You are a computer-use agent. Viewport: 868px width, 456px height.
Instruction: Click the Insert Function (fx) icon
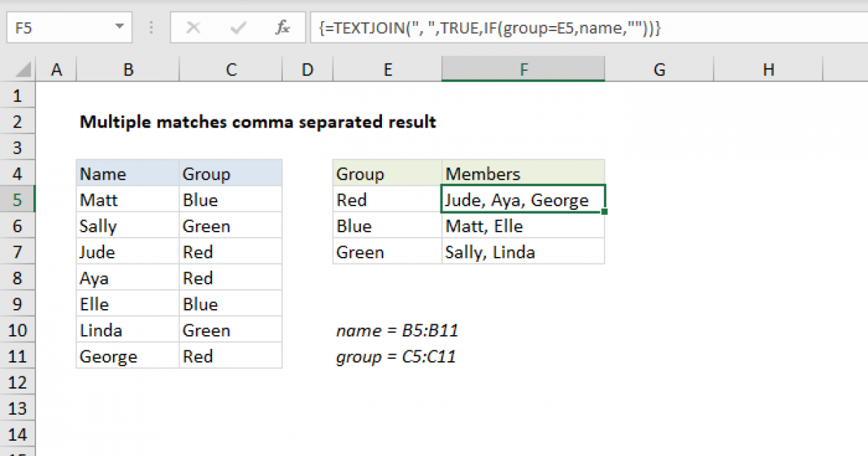pyautogui.click(x=281, y=28)
